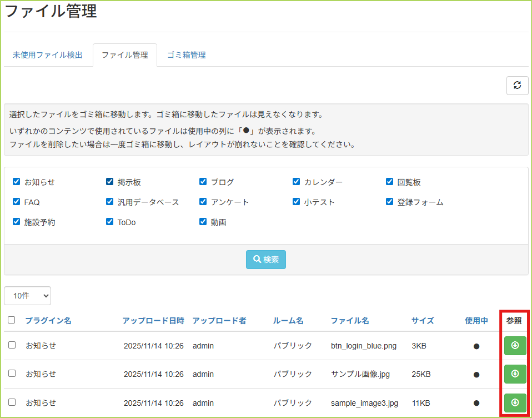This screenshot has height=418, width=532.
Task: Download the sample_image3.jpg file
Action: click(x=515, y=402)
